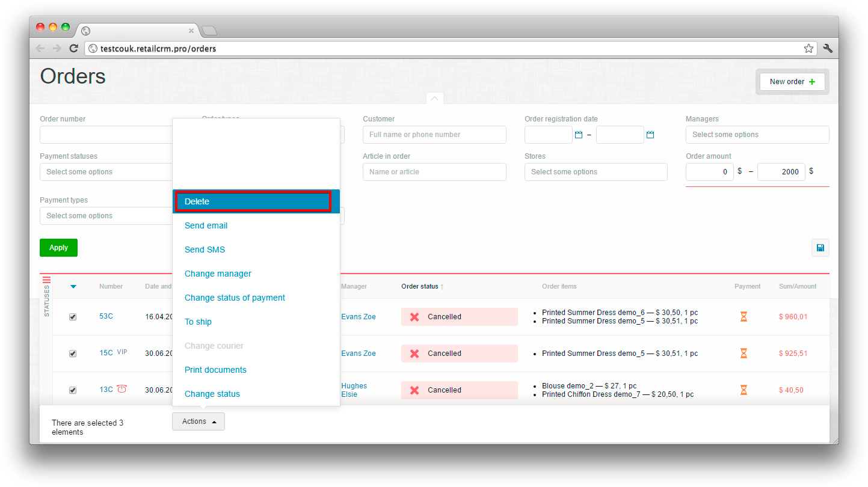Viewport: 868px width, 487px height.
Task: Click the $ 40,50 amount
Action: point(791,390)
